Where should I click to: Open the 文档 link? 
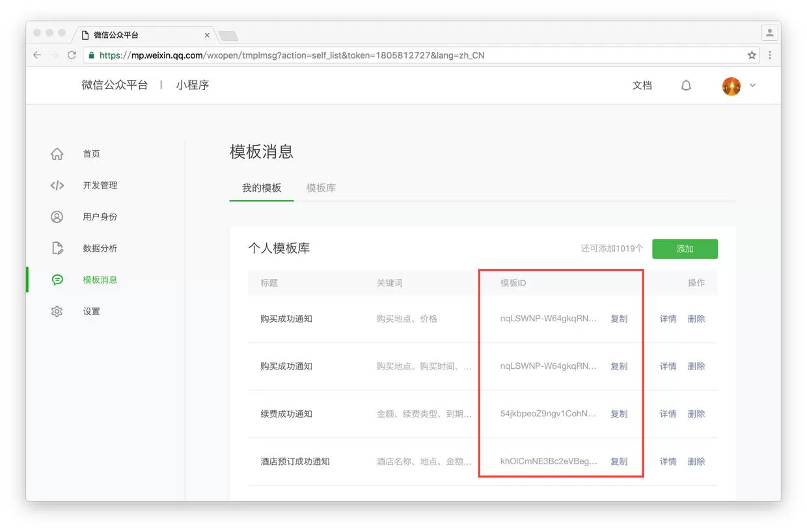(642, 85)
